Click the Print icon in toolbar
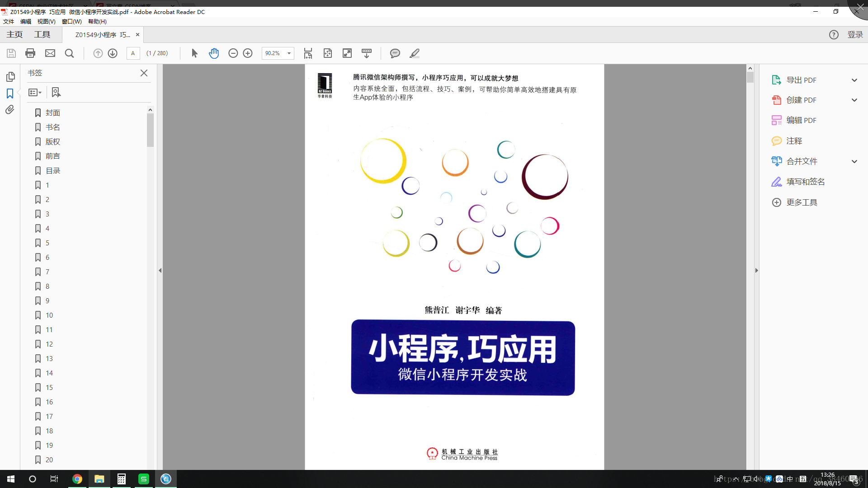868x488 pixels. tap(30, 53)
